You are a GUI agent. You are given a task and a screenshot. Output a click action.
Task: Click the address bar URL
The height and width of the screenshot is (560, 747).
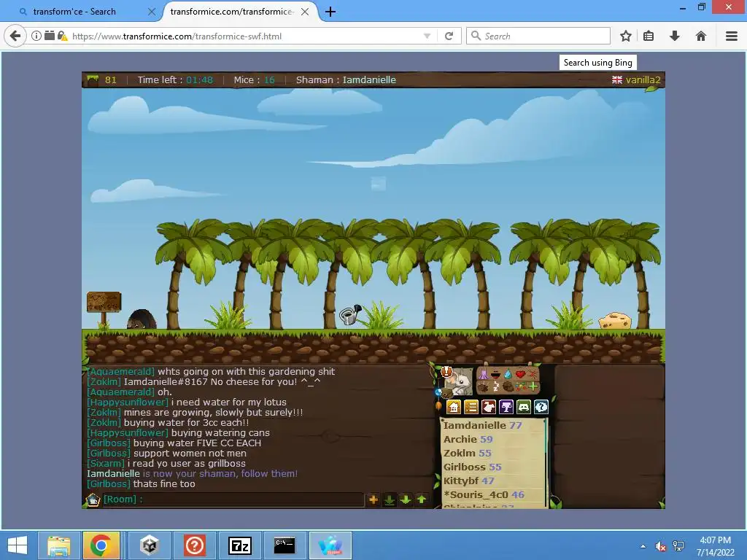click(177, 36)
